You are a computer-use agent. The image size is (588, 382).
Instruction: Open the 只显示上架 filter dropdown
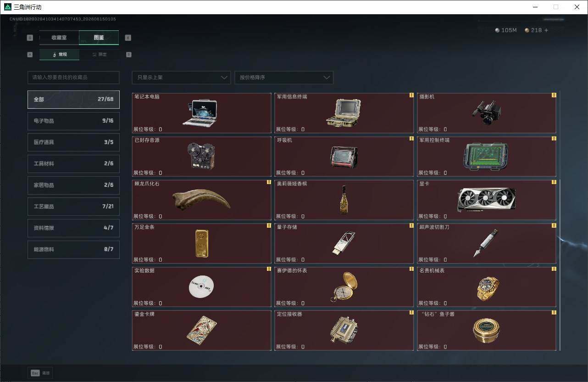pos(181,78)
